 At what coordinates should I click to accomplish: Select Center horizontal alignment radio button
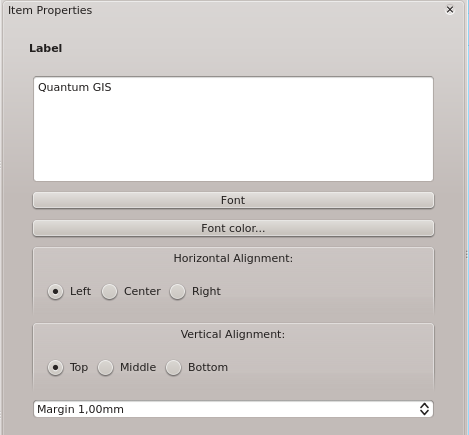pyautogui.click(x=109, y=292)
